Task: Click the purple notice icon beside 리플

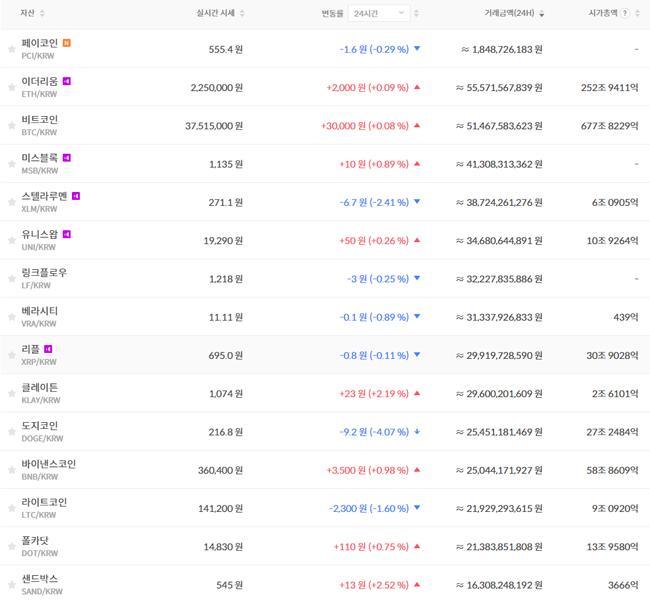Action: point(48,349)
